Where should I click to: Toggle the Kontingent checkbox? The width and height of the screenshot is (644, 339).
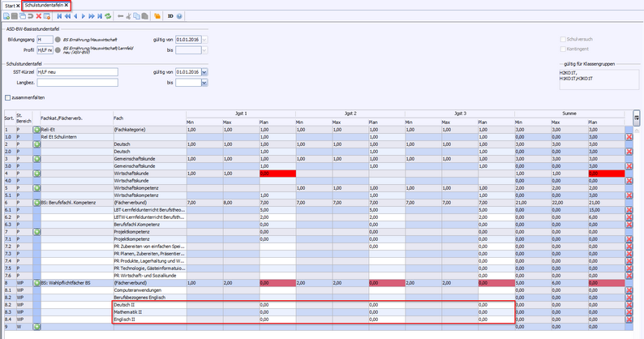(564, 49)
